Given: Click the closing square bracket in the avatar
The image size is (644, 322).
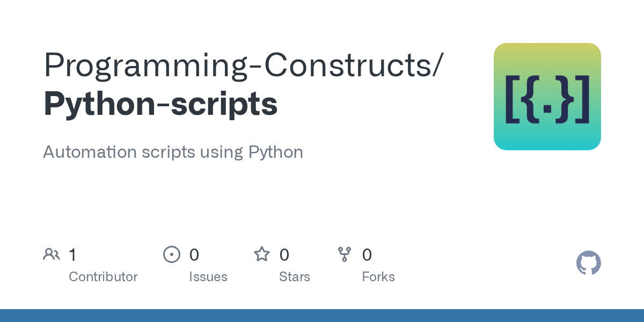Looking at the screenshot, I should coord(584,100).
